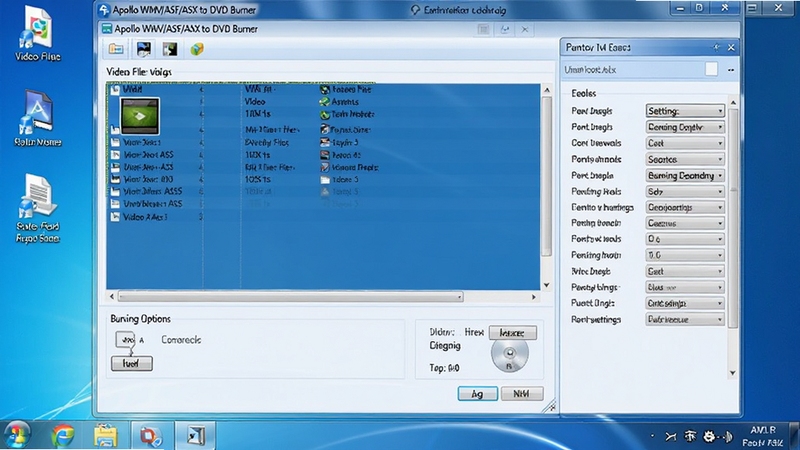Click the down arrow of the file list scrollbar
800x450 pixels.
tap(547, 285)
